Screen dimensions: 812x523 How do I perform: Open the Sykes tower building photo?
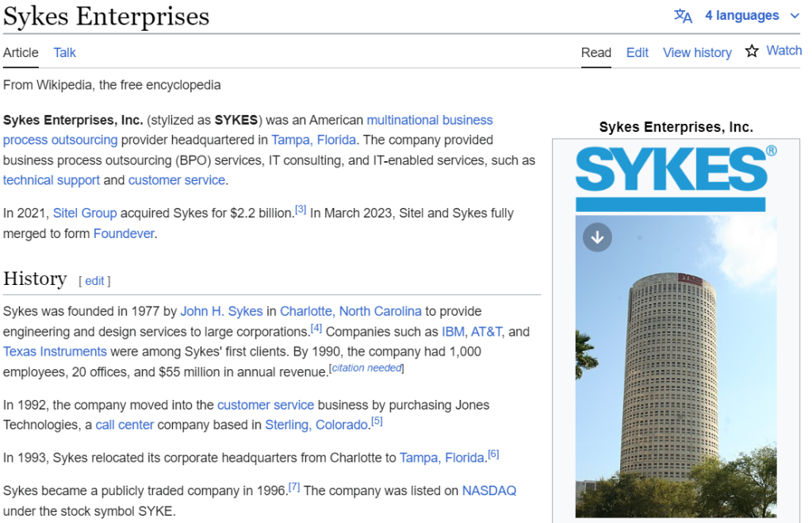pyautogui.click(x=676, y=367)
